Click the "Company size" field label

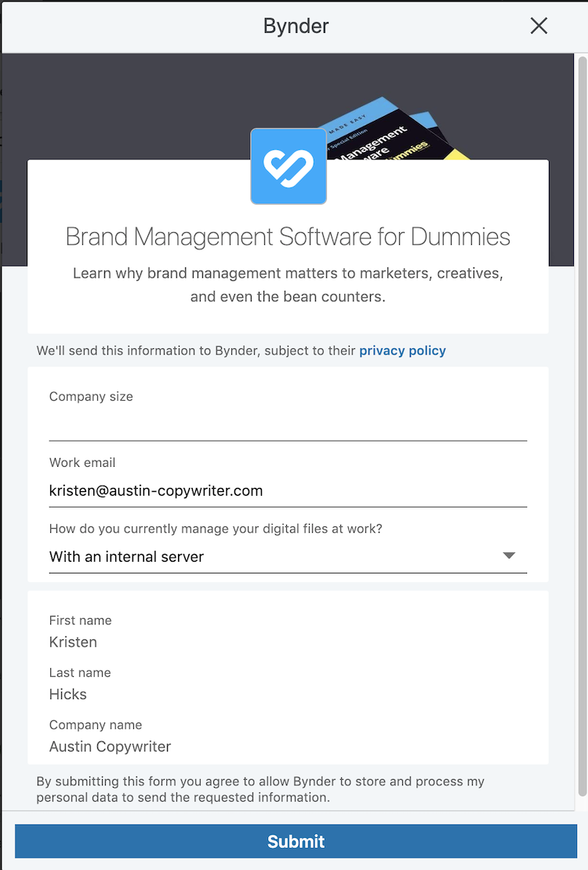coord(91,397)
